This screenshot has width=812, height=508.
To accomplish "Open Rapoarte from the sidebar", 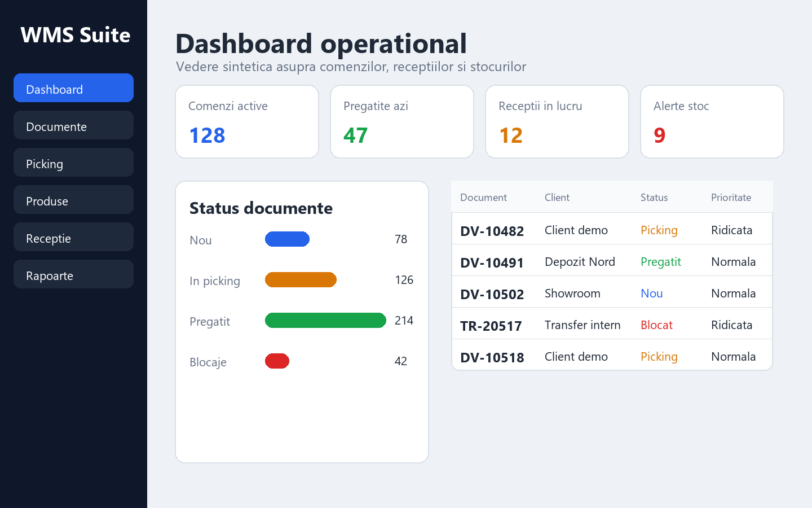I will [73, 274].
